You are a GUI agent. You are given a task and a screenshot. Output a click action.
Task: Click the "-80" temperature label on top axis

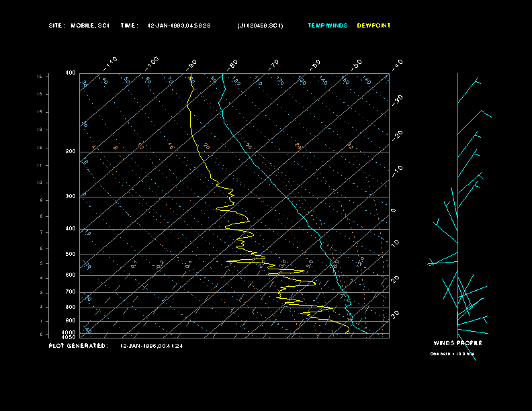232,64
